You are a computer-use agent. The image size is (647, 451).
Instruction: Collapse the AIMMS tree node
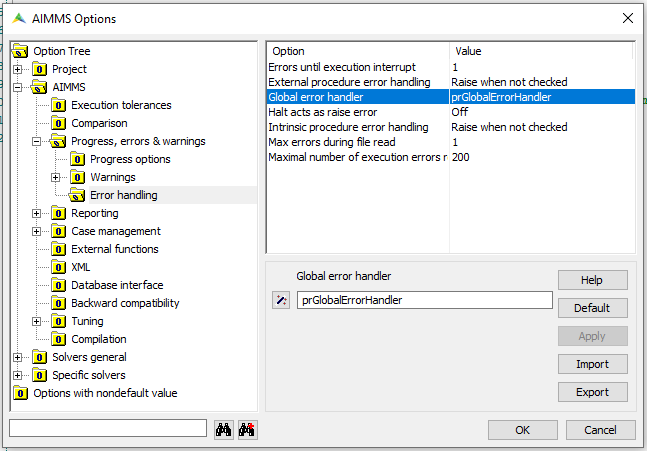coord(17,87)
